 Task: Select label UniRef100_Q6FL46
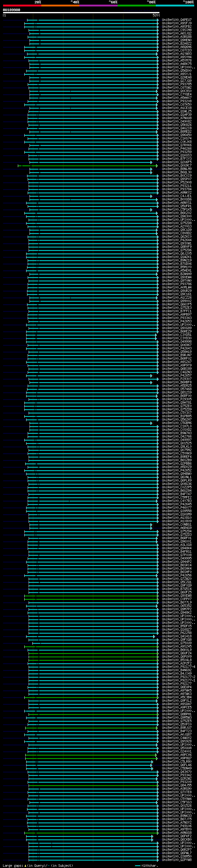coord(177,765)
